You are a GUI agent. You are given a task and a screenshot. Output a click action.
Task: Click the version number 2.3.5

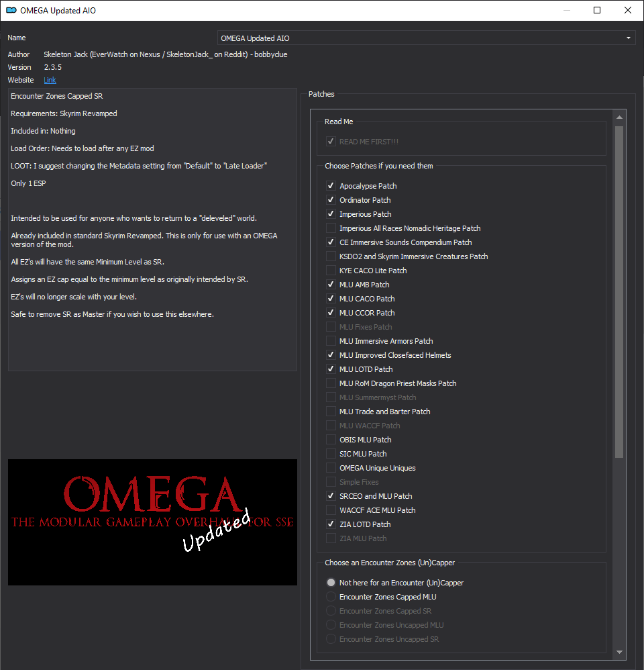53,67
